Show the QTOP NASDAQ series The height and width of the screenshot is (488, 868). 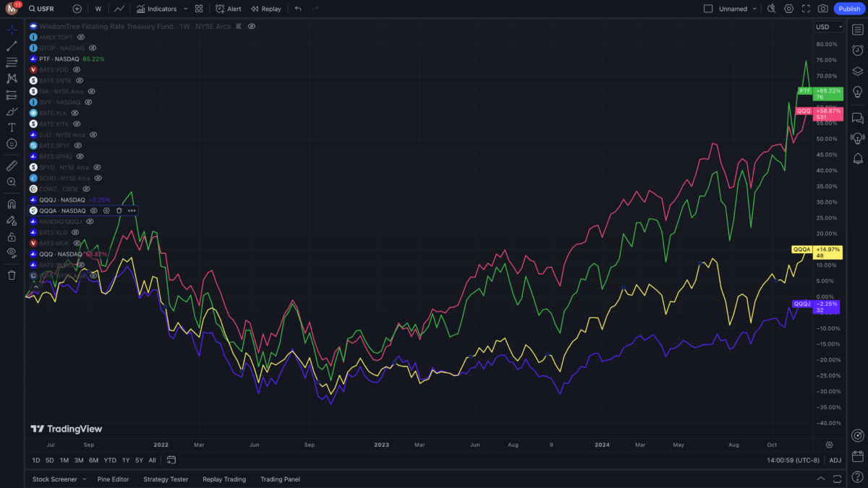click(x=93, y=48)
